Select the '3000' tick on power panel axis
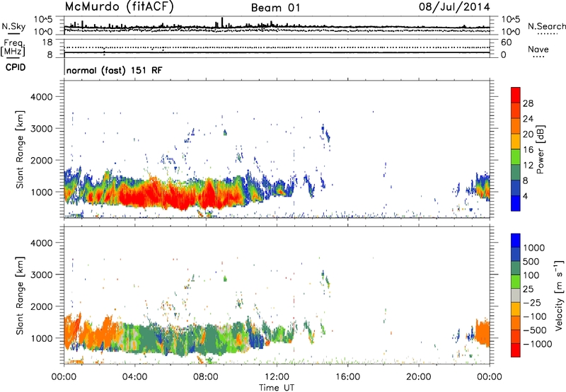Viewport: 566px width, 392px height. coord(42,129)
